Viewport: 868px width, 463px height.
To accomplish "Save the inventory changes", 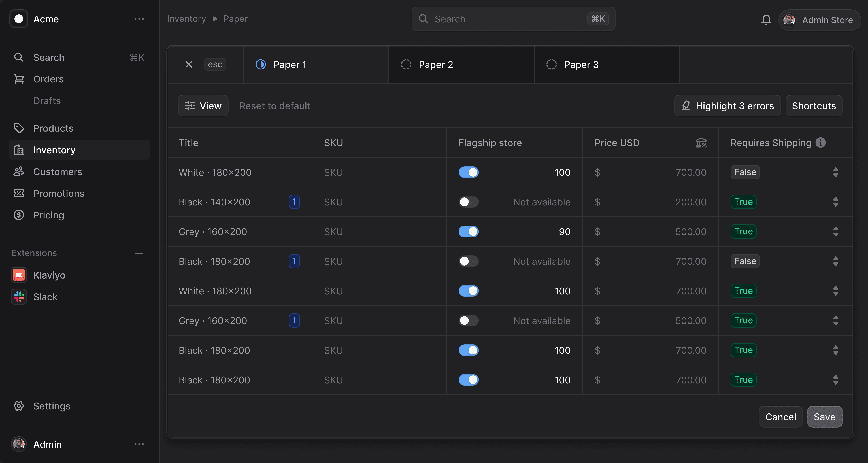I will pyautogui.click(x=825, y=417).
